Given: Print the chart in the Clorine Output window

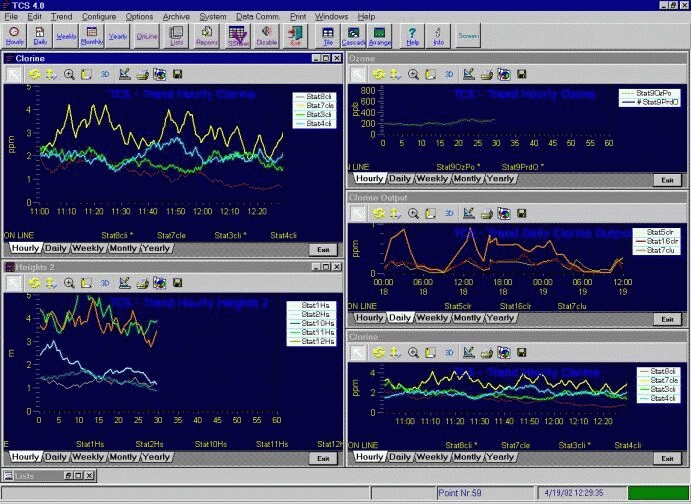Looking at the screenshot, I should point(486,213).
